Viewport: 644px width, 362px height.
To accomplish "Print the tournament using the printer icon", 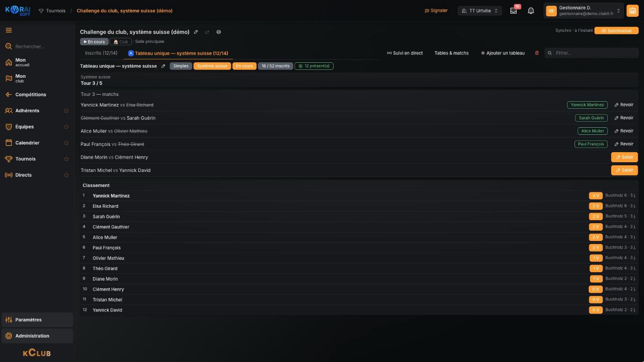I will tap(218, 32).
